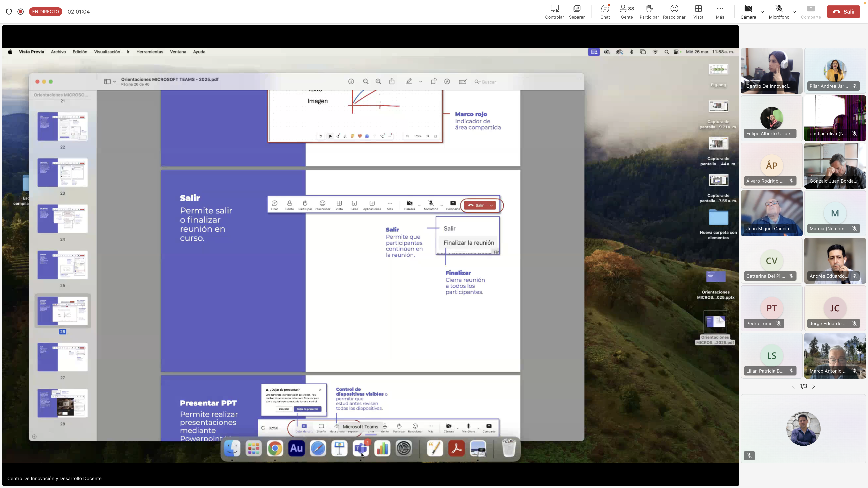Open Keynote from the Dock
Image resolution: width=868 pixels, height=488 pixels.
pos(339,448)
